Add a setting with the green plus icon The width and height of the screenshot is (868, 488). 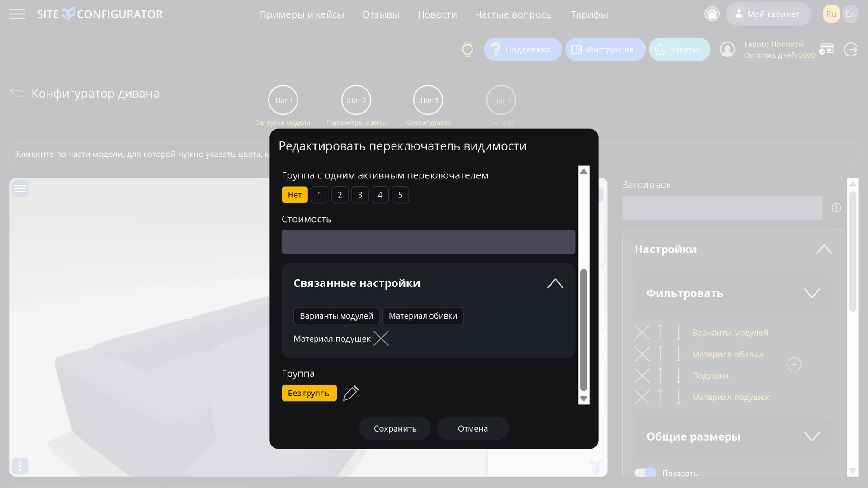coord(794,364)
